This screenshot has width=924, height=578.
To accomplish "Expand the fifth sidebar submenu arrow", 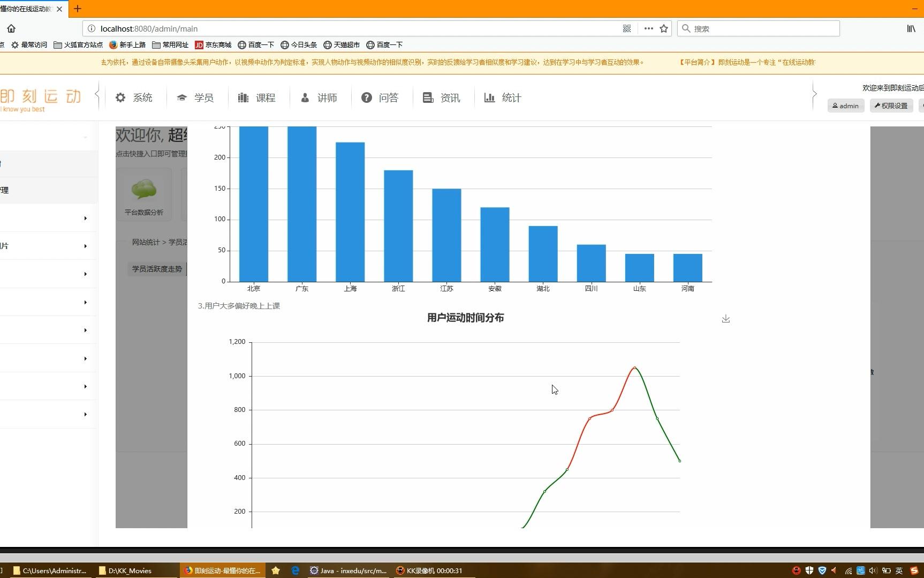I will click(x=85, y=330).
